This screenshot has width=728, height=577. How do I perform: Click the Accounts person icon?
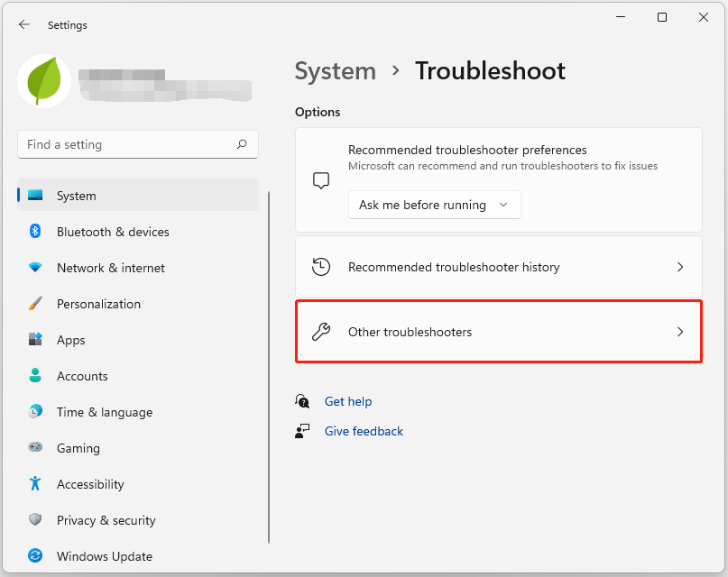pyautogui.click(x=35, y=375)
